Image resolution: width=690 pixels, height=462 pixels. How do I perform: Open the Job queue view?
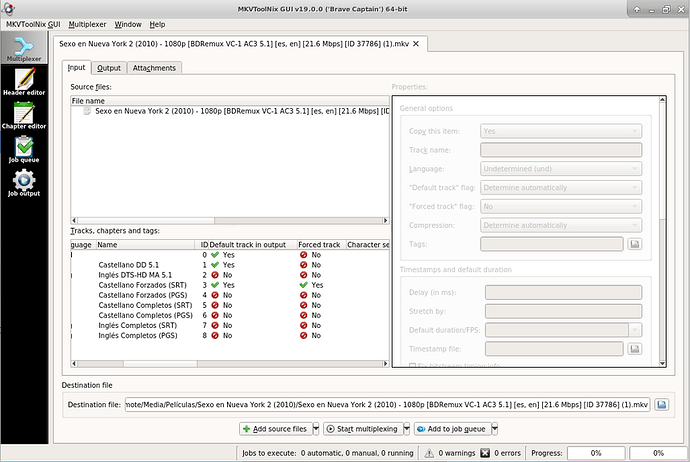(24, 150)
